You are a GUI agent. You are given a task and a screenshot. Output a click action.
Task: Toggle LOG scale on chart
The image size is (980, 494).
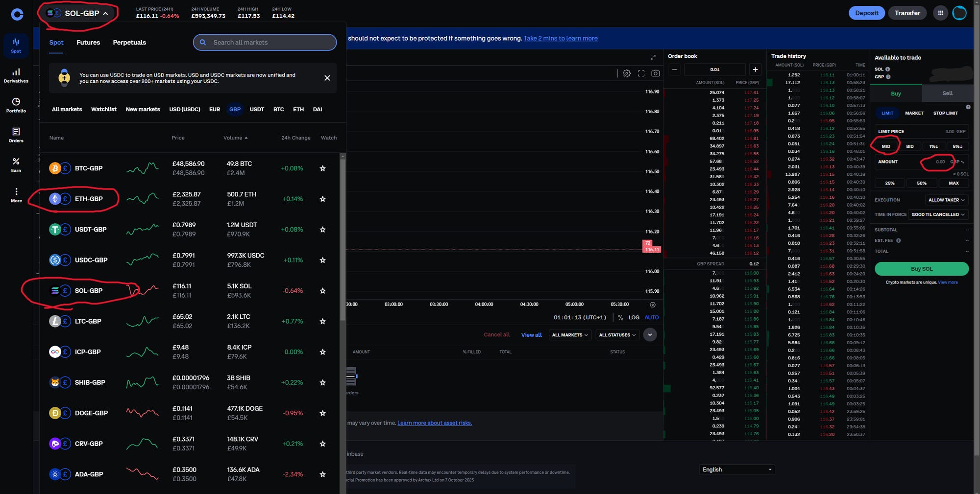pyautogui.click(x=634, y=317)
